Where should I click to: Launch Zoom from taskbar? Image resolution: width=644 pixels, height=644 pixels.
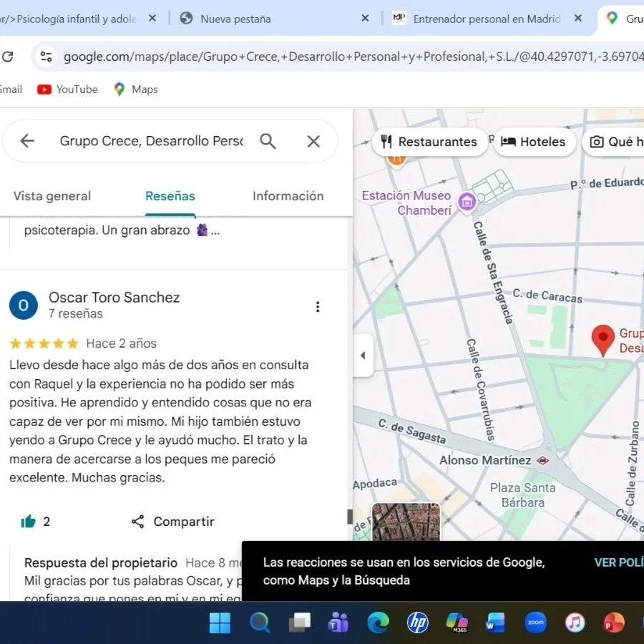coord(535,623)
